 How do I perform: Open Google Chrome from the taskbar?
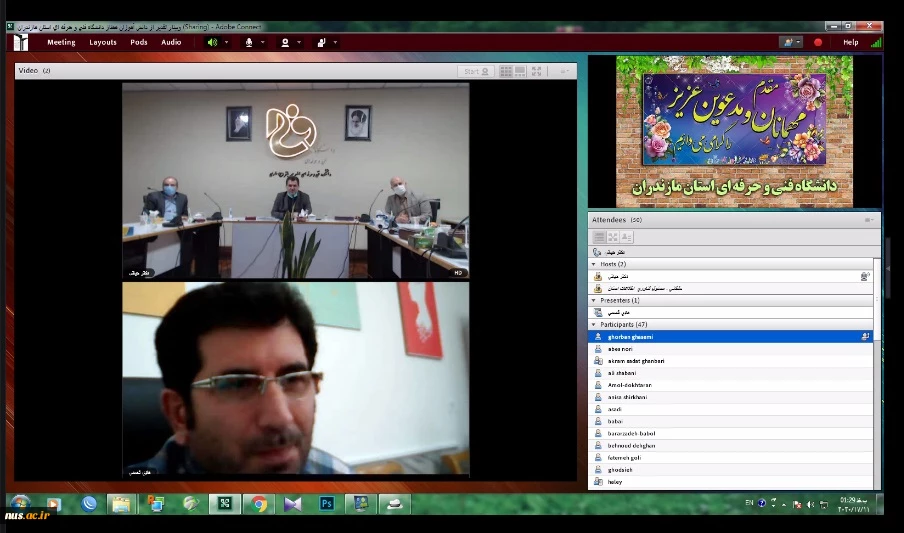coord(259,503)
